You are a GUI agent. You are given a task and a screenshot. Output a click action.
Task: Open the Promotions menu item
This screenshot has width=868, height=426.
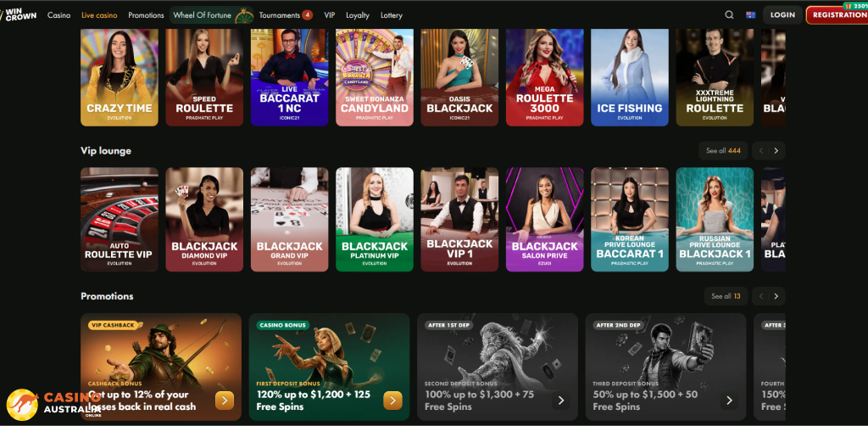(x=146, y=15)
